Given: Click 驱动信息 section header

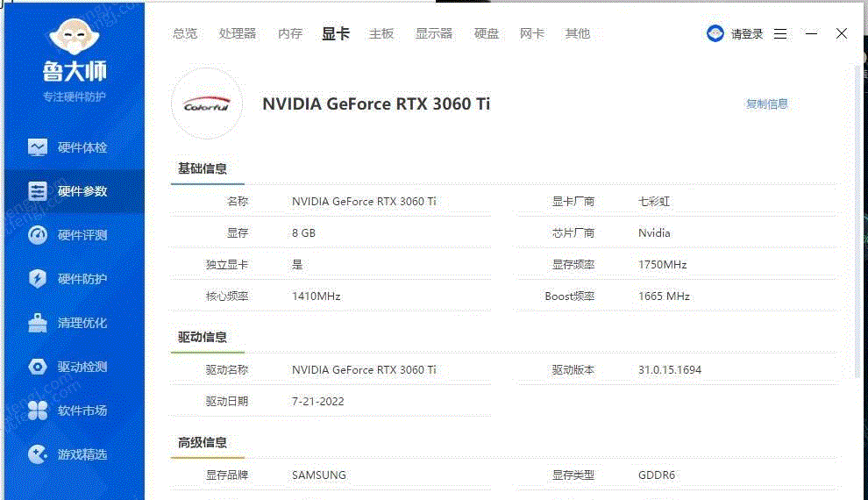Looking at the screenshot, I should (x=202, y=337).
